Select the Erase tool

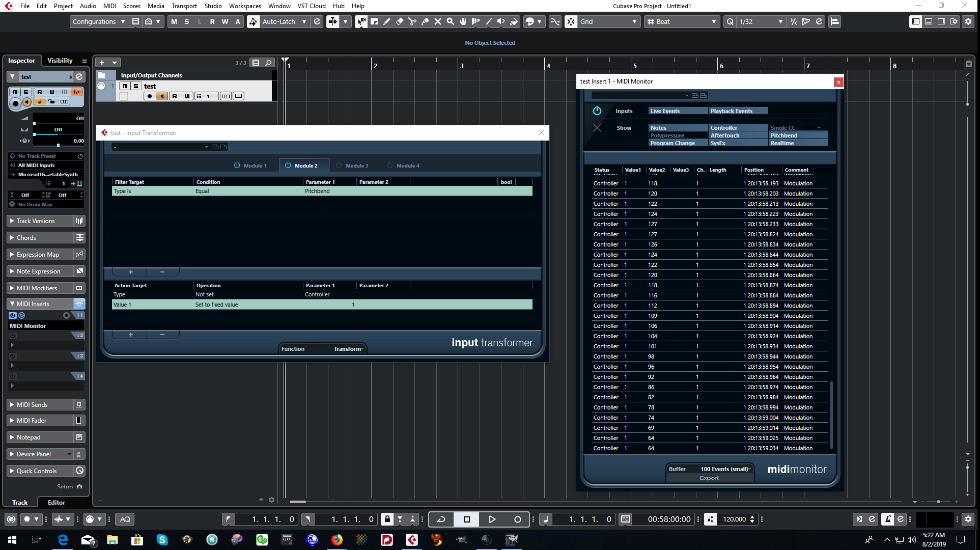pos(400,21)
